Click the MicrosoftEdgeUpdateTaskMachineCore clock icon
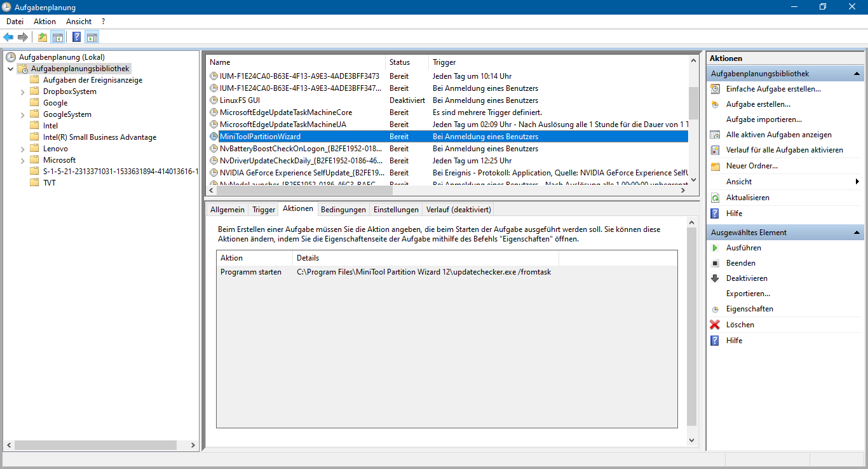 (x=214, y=112)
